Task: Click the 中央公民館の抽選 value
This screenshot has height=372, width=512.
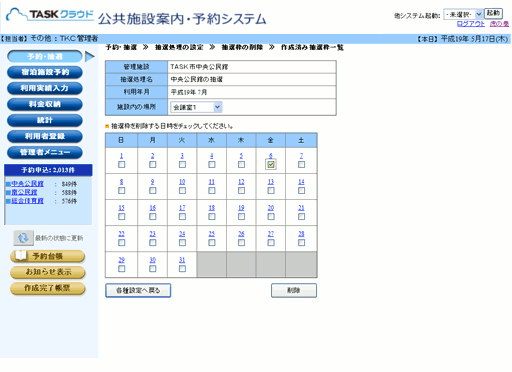Action: click(x=197, y=79)
